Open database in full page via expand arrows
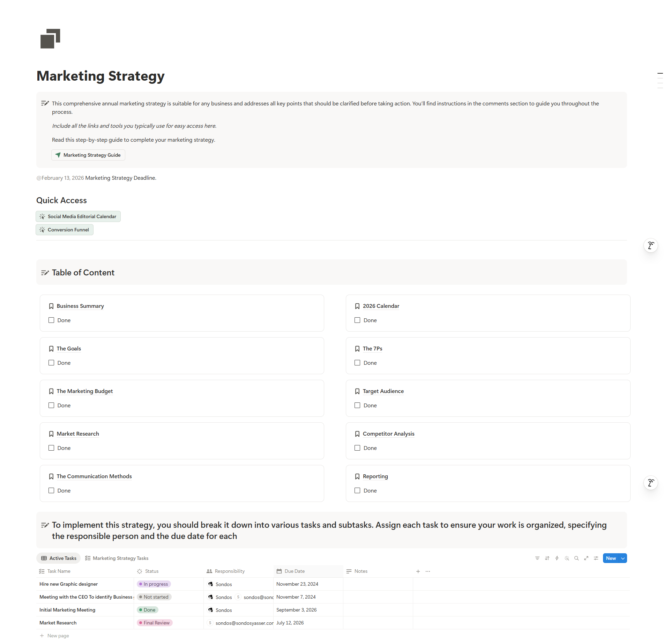The width and height of the screenshot is (670, 644). point(586,558)
